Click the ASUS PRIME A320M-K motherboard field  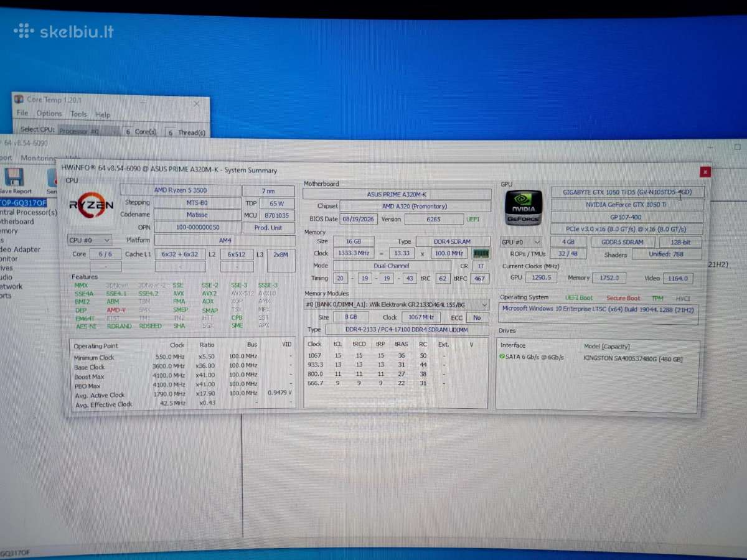pyautogui.click(x=397, y=194)
